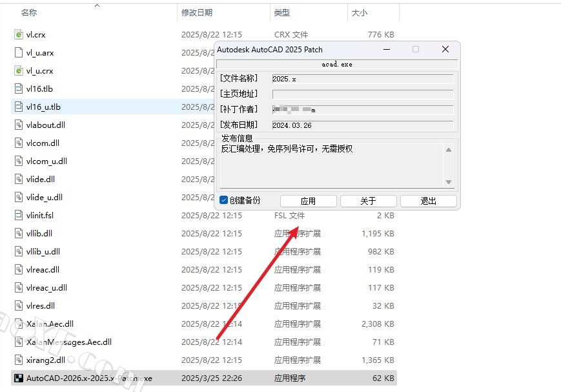561x392 pixels.
Task: Click the 1,365 KB size cell
Action: tap(378, 360)
